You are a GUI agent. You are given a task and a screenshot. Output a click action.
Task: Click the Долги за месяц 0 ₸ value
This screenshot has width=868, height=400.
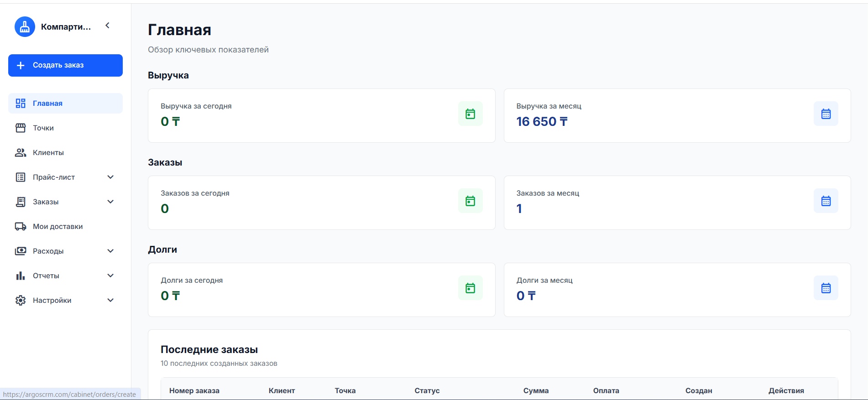pyautogui.click(x=526, y=296)
